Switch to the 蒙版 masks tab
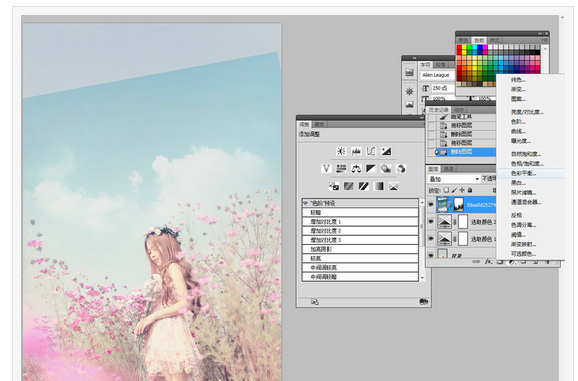Screen dimensions: 578x381 [319, 125]
